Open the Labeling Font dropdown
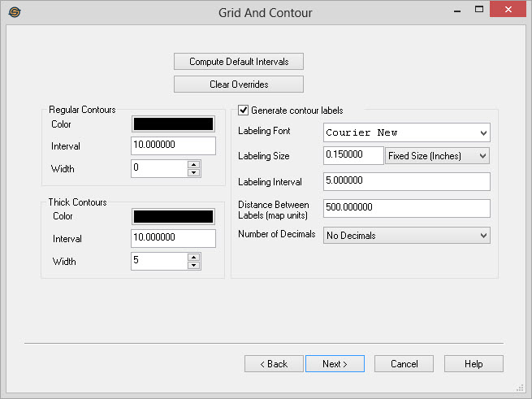This screenshot has height=399, width=532. click(x=406, y=132)
